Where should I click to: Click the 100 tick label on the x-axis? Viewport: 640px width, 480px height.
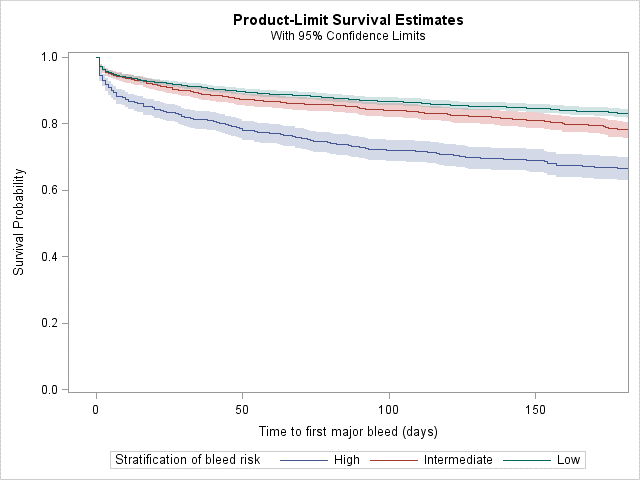coord(389,409)
